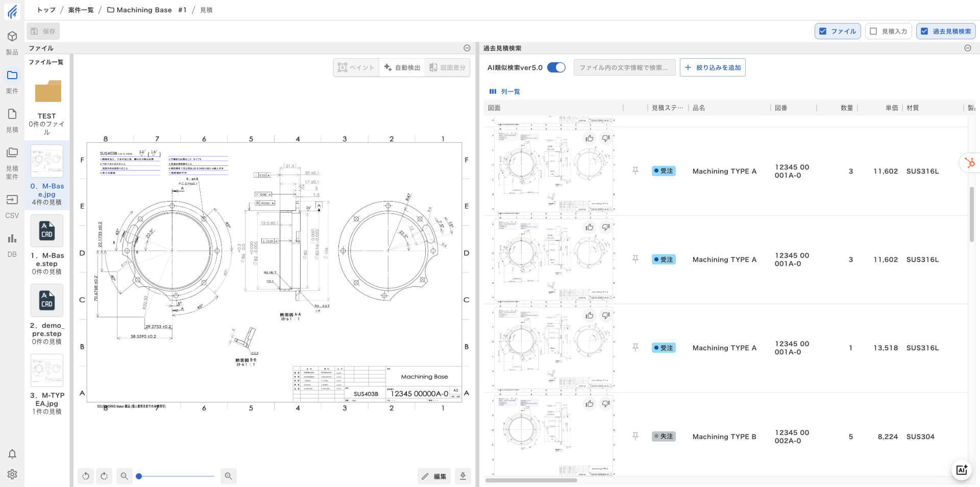
Task: Open the notifications bell icon
Action: click(12, 454)
